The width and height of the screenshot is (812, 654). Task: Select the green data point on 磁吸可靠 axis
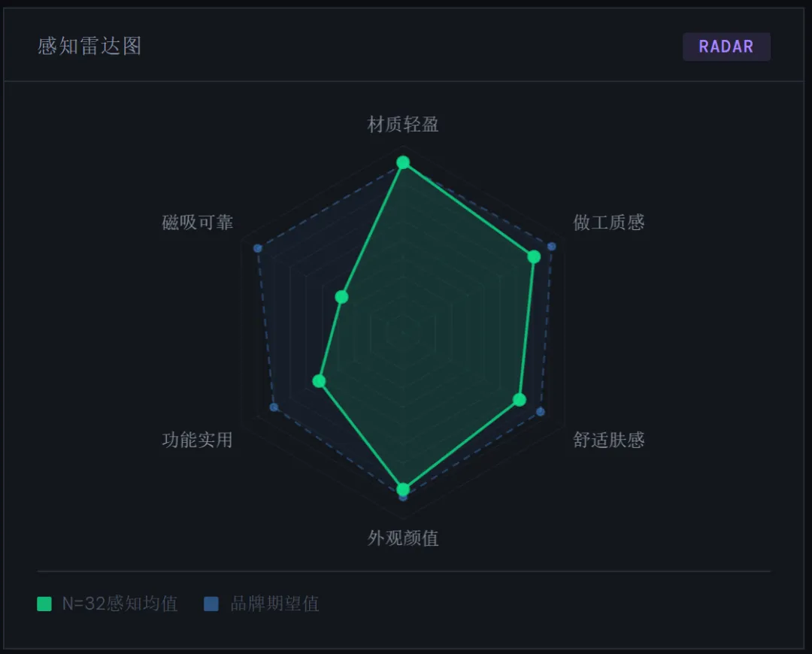point(342,297)
